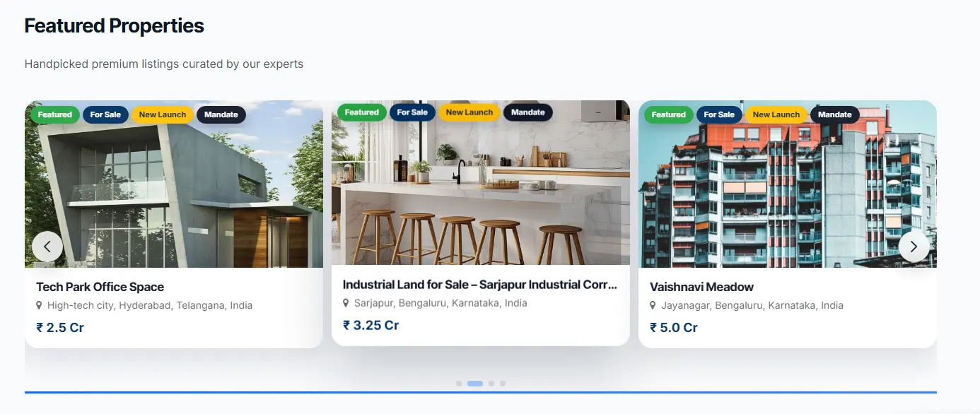The width and height of the screenshot is (980, 414).
Task: Select the active second carousel dot
Action: click(475, 384)
